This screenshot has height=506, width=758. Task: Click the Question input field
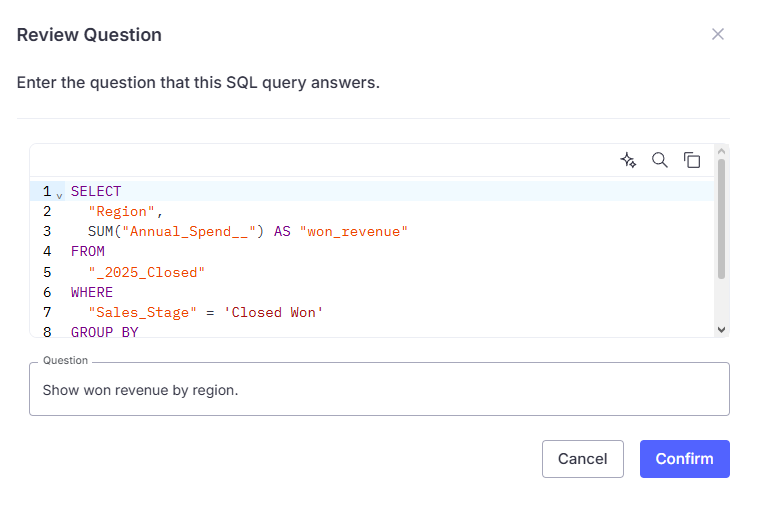(x=379, y=390)
